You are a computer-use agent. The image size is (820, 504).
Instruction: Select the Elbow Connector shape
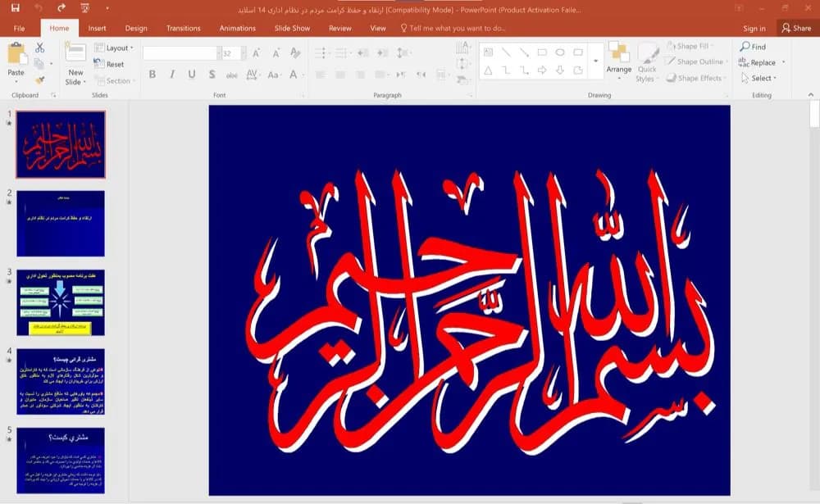[x=506, y=70]
